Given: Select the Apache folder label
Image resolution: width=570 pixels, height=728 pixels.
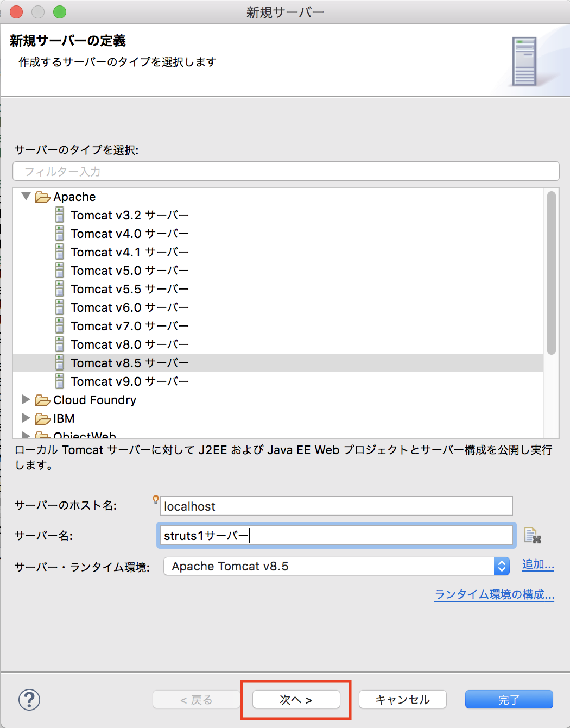Looking at the screenshot, I should point(74,197).
